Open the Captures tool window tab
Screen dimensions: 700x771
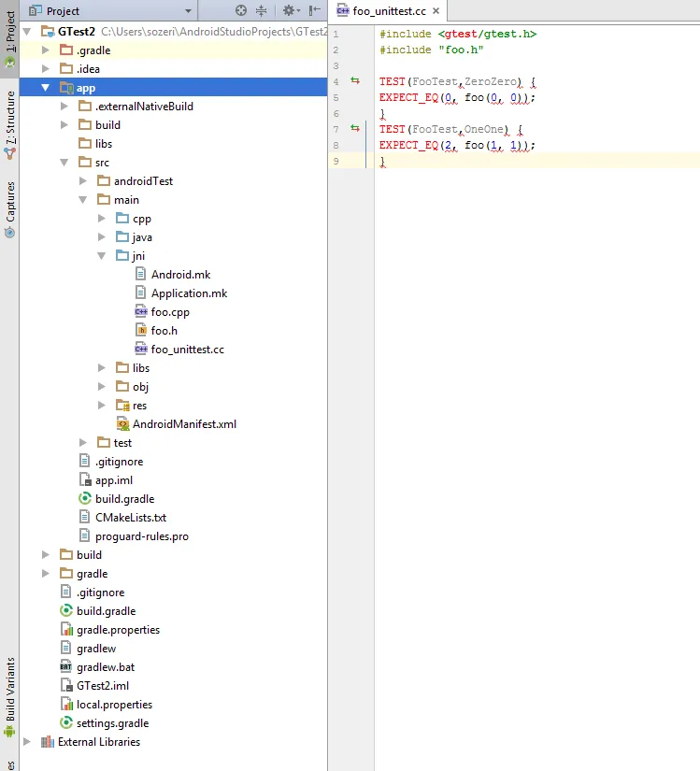pyautogui.click(x=10, y=210)
